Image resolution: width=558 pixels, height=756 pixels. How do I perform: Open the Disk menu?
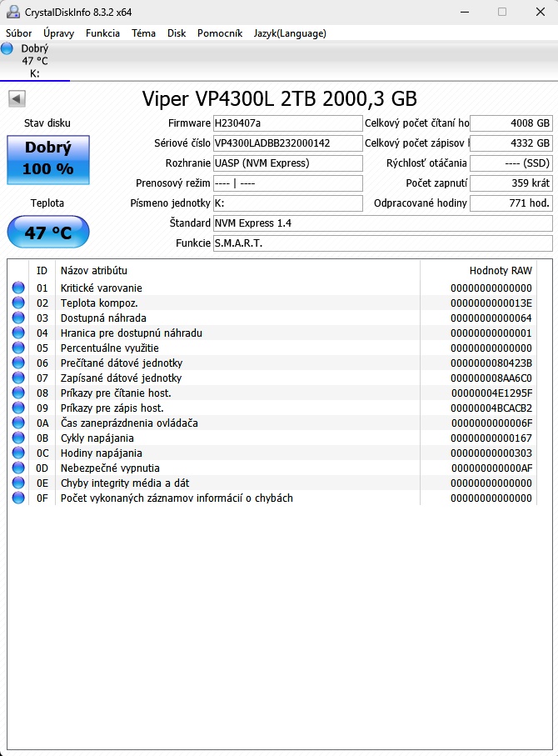click(x=177, y=33)
